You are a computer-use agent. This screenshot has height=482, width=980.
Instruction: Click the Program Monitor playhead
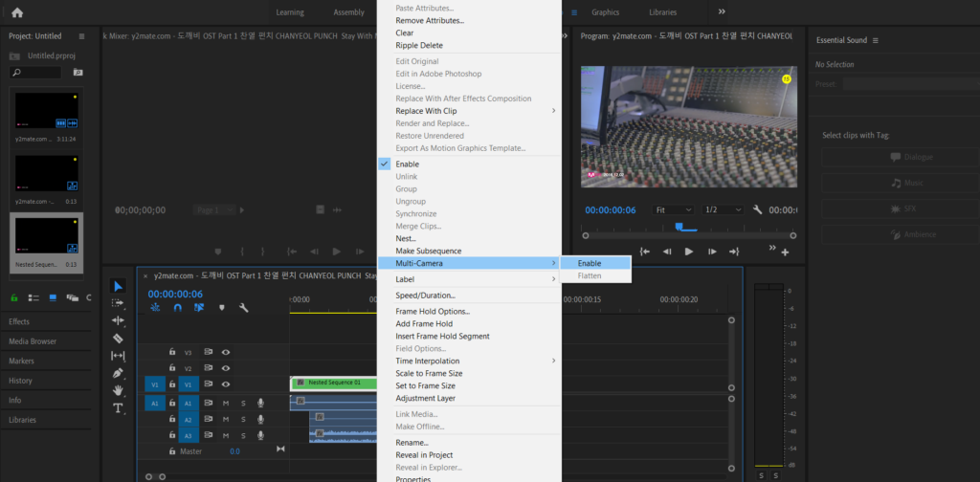click(679, 226)
